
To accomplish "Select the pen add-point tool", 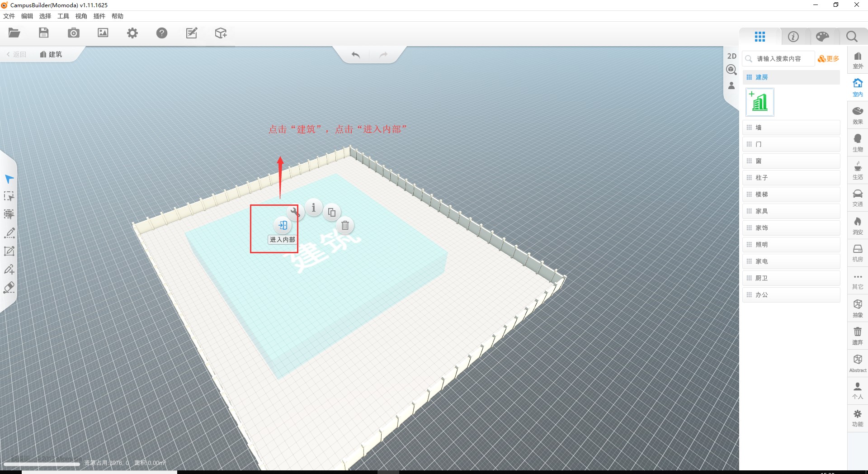I will pyautogui.click(x=9, y=269).
